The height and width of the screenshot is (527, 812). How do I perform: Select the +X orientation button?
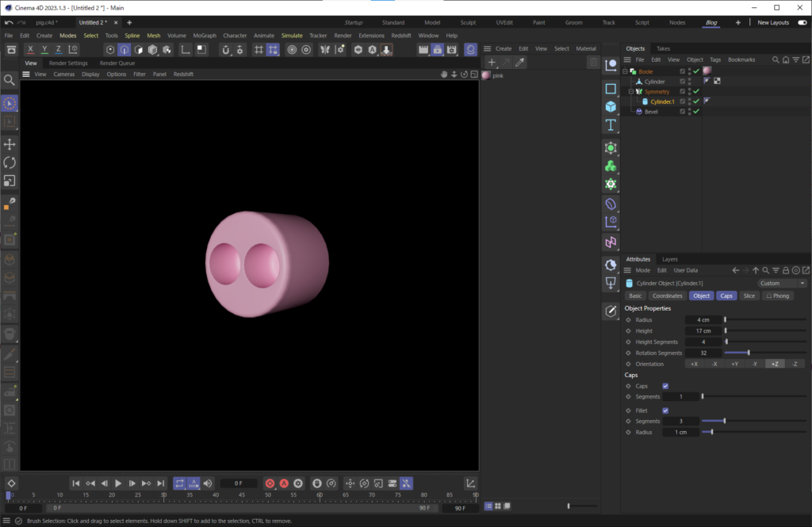[694, 363]
